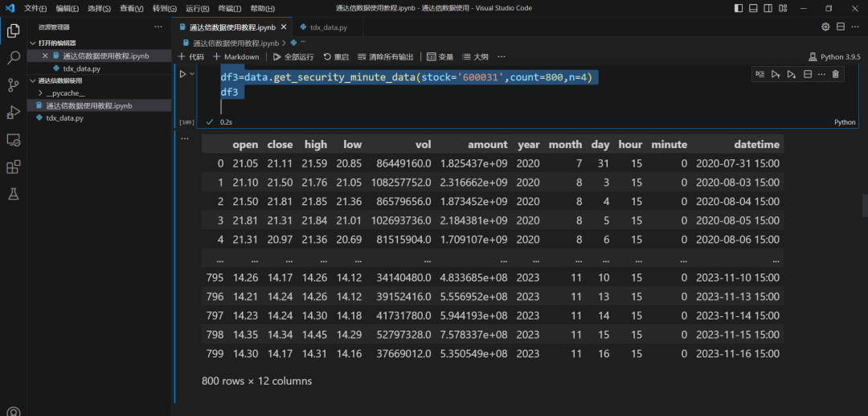Screen dimensions: 868x416
Task: Split the editor from editor title bar
Action: click(841, 27)
